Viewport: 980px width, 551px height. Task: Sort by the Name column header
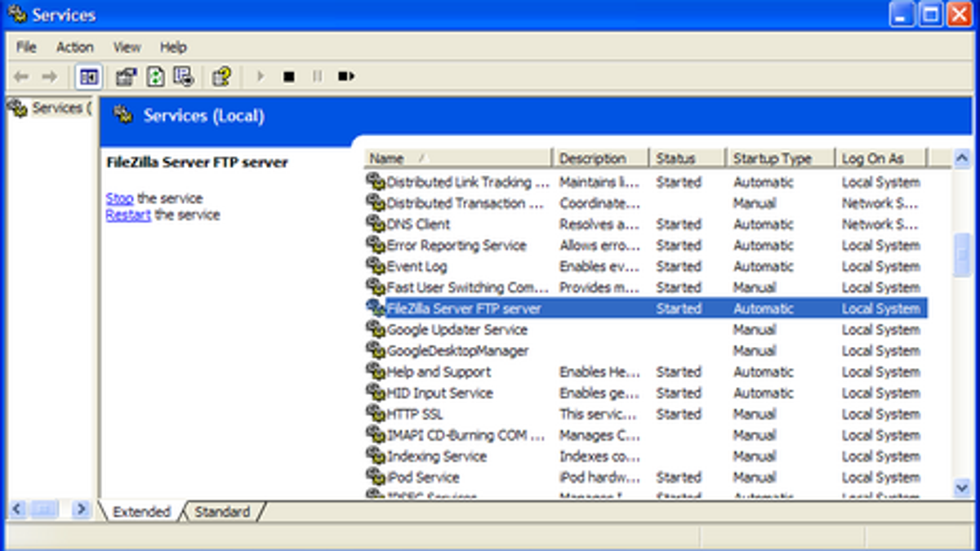457,158
